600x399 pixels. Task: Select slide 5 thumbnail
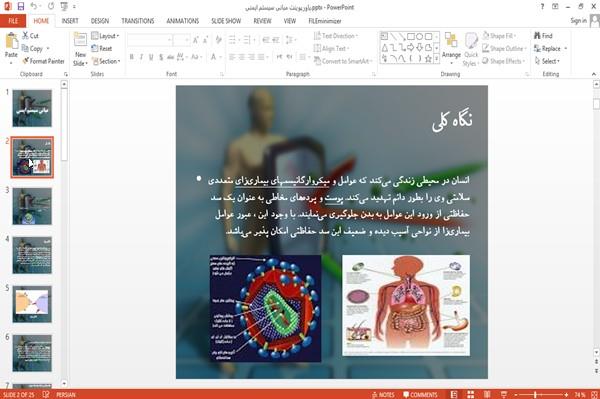[32, 305]
